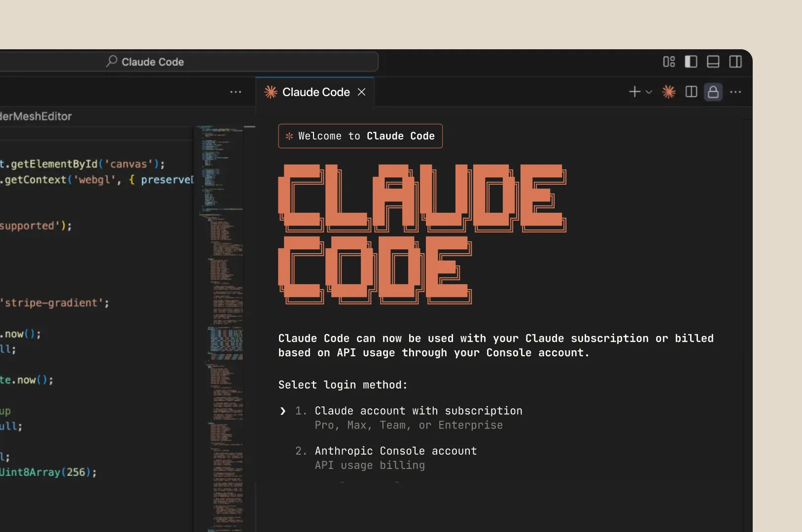The image size is (802, 532).
Task: Click 'API usage billing' text
Action: [x=370, y=465]
